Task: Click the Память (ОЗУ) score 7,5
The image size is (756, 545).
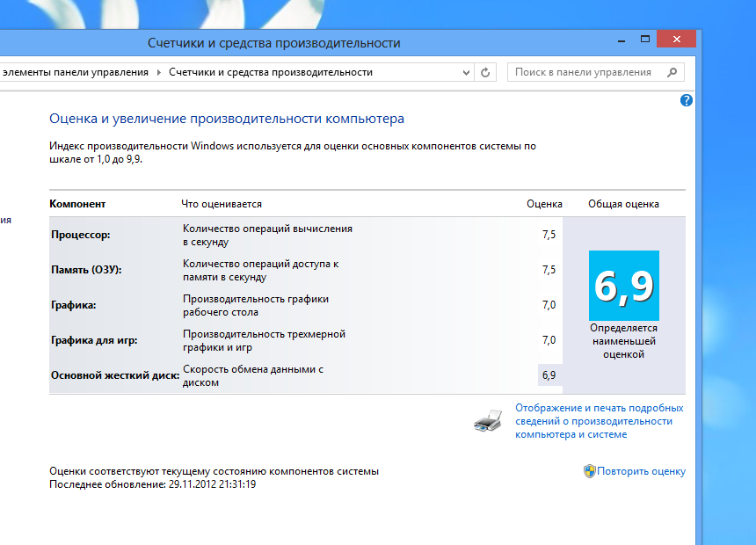Action: tap(549, 270)
